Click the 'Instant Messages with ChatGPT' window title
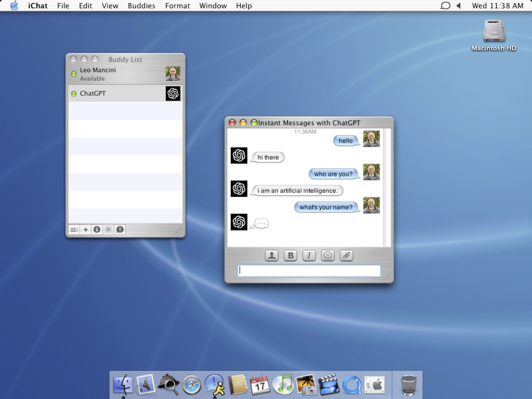The width and height of the screenshot is (532, 399). (x=309, y=123)
